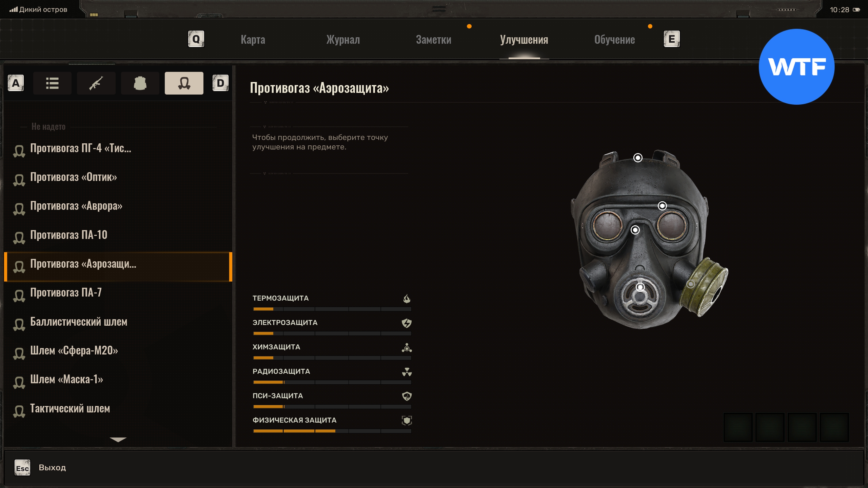Screen dimensions: 868x488
Task: Select Противогаз «Оптик» from the list
Action: [74, 177]
